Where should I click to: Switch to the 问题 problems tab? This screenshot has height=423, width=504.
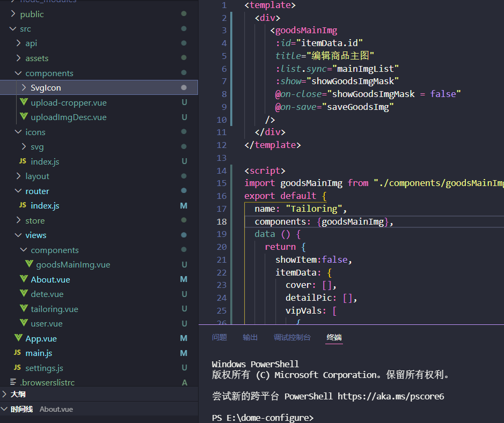tap(220, 337)
